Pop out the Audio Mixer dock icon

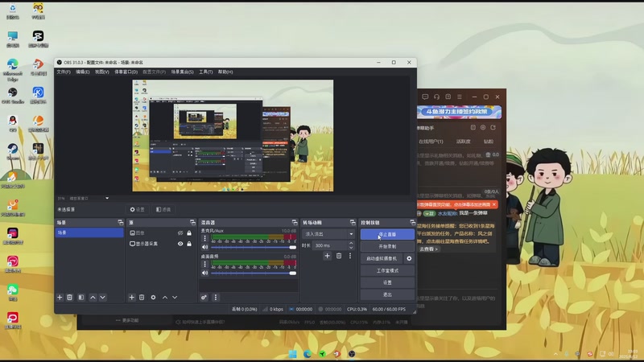tap(295, 222)
